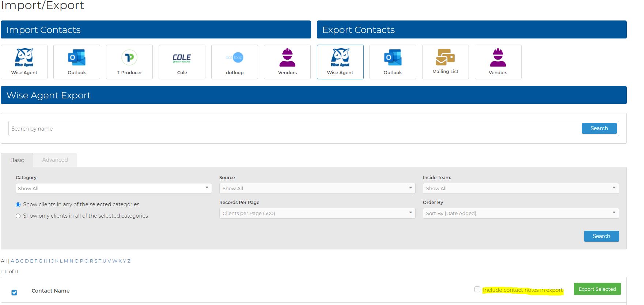Expand the Inside Team dropdown
The image size is (644, 305).
[521, 188]
